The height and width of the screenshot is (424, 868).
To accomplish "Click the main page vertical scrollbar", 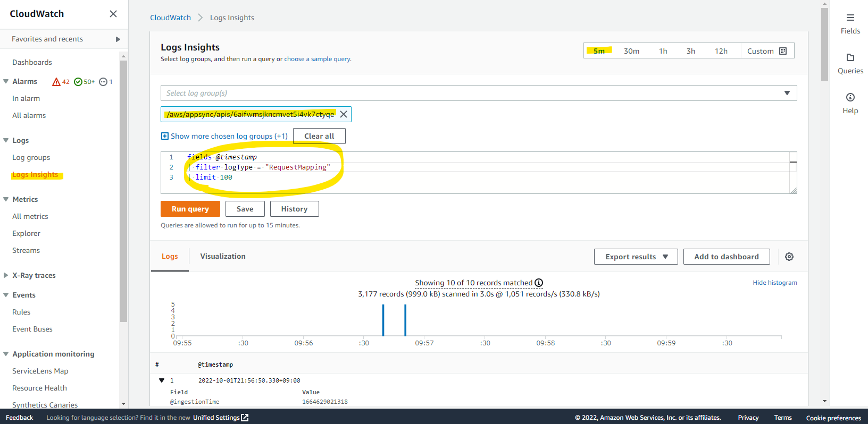I will pos(825,44).
